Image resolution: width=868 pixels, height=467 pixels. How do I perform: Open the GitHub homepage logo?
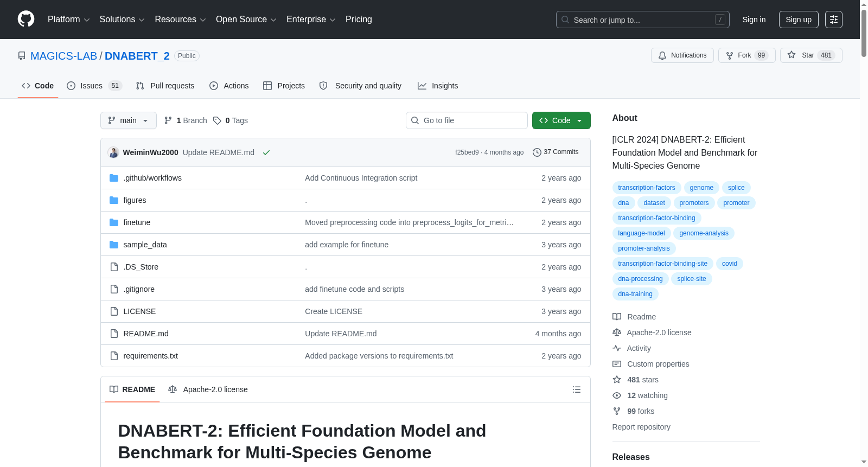pos(26,20)
